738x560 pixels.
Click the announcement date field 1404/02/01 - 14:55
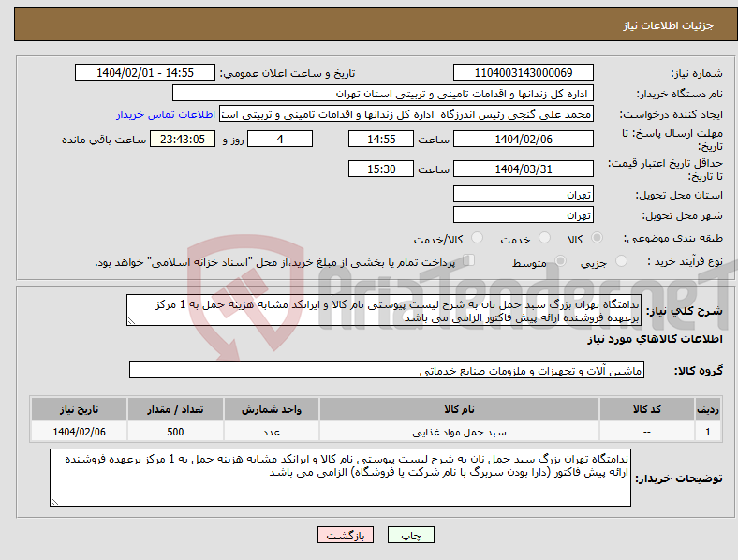(145, 73)
